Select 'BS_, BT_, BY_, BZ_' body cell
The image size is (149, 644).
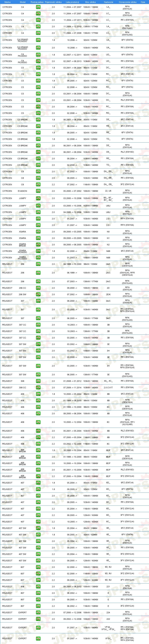pyautogui.click(x=108, y=198)
